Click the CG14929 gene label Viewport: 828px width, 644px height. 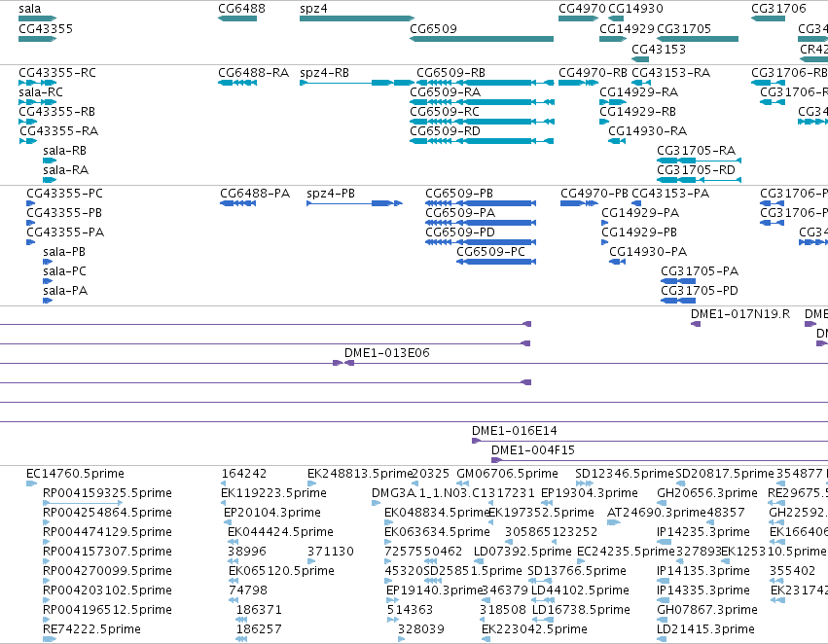(627, 28)
